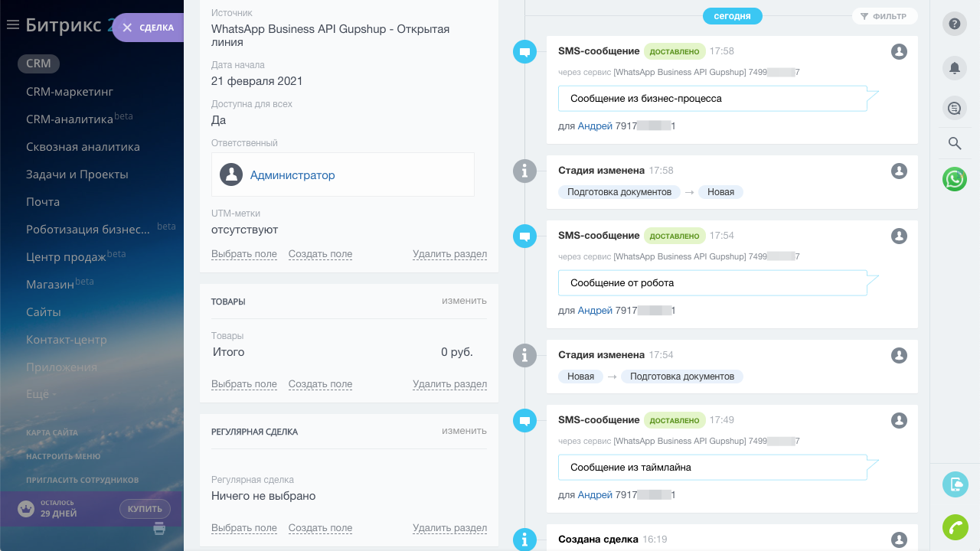Click the SMS icon for the 17:49 message

524,421
